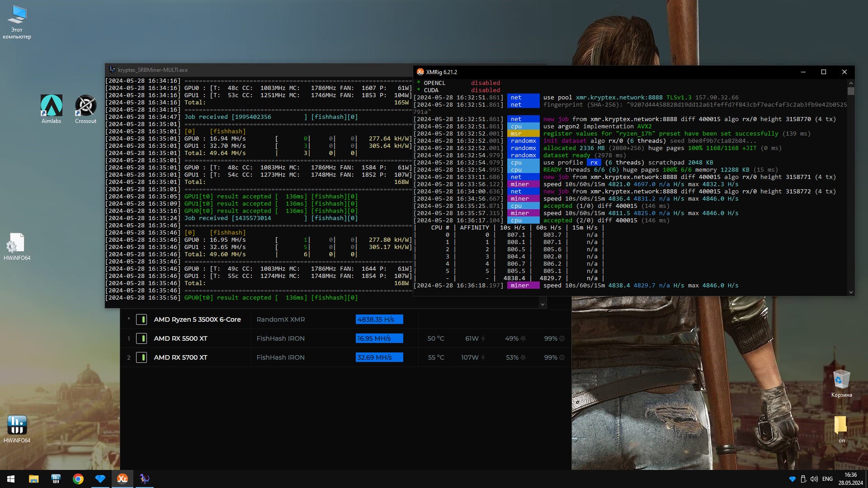Click the power bolt icon in RX 5500 XT row
This screenshot has height=488, width=868.
tap(483, 338)
